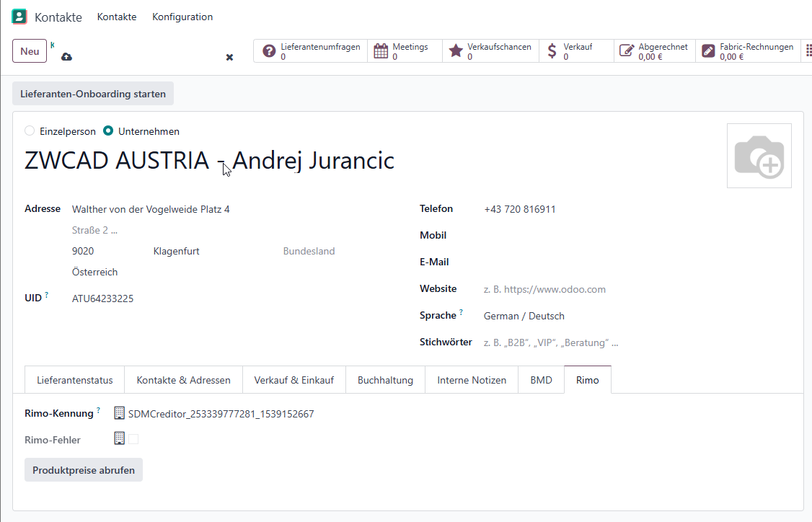
Task: Switch to the Lieferantenstatus tab
Action: pos(74,380)
